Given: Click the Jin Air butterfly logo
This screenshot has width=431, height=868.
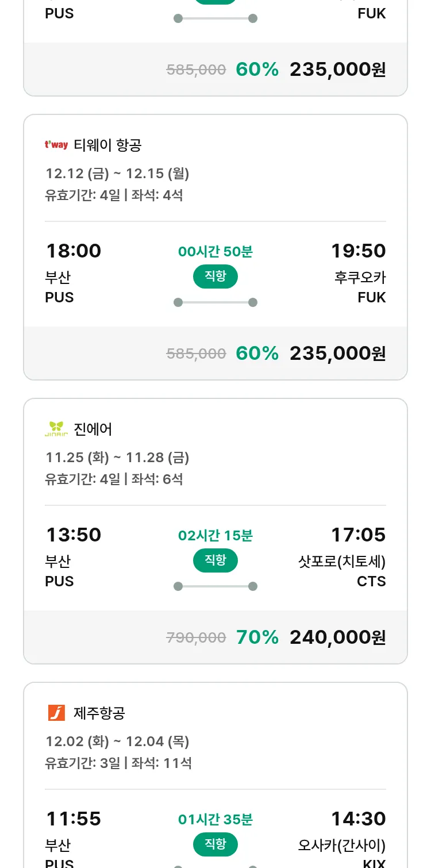Looking at the screenshot, I should point(56,429).
